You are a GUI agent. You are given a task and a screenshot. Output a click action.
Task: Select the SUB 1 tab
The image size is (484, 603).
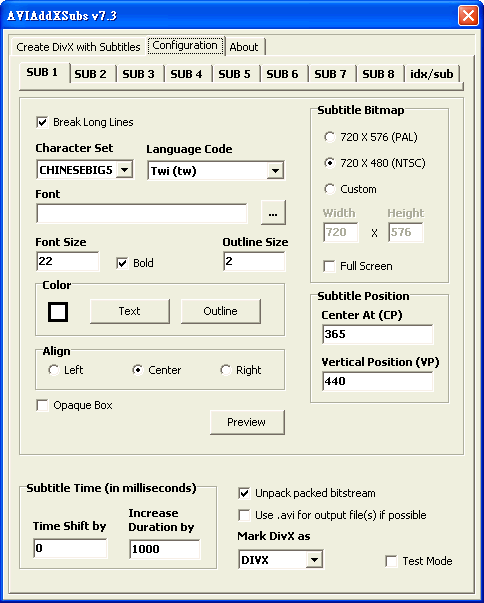(42, 72)
